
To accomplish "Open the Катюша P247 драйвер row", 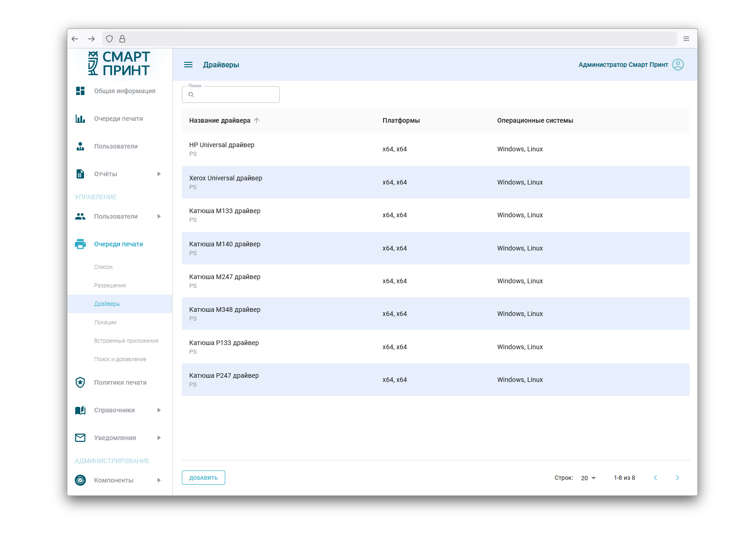I will click(x=436, y=380).
